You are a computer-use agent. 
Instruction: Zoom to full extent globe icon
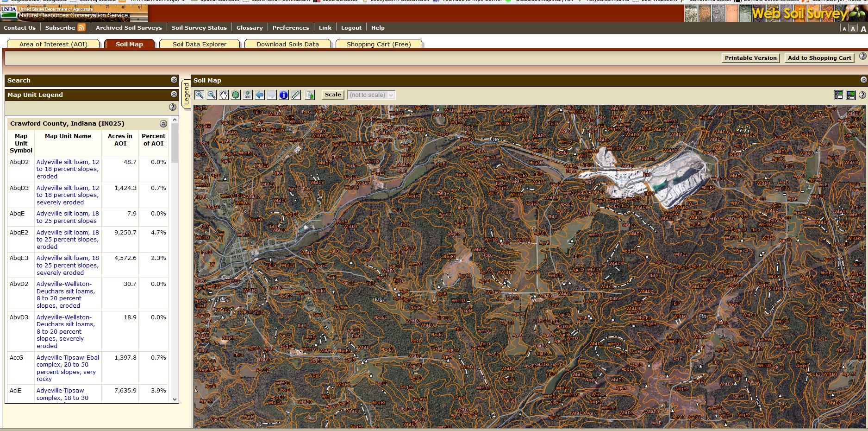tap(236, 95)
